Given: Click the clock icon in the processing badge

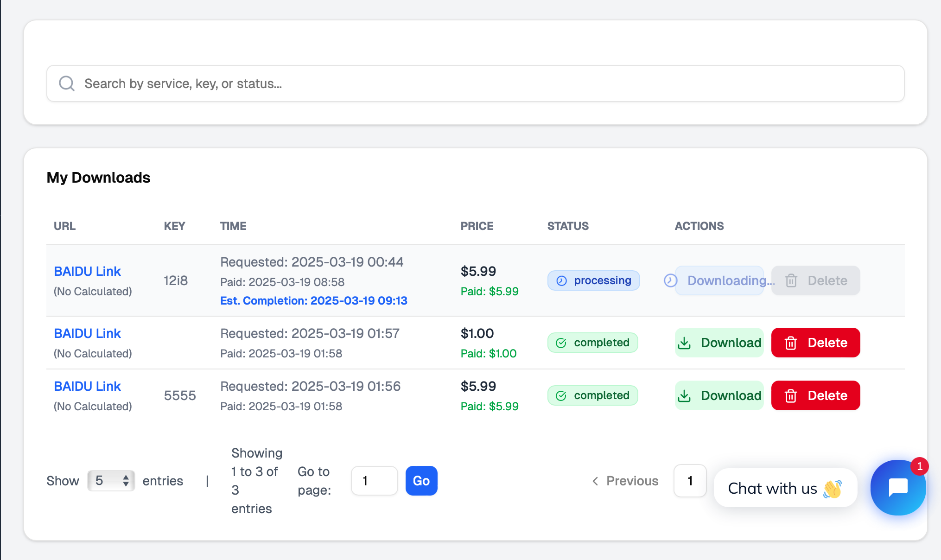Looking at the screenshot, I should [561, 281].
